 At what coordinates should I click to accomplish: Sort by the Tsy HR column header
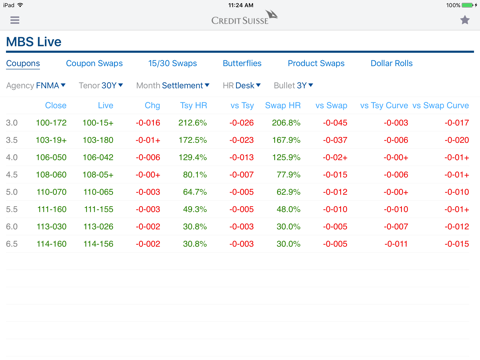[194, 105]
